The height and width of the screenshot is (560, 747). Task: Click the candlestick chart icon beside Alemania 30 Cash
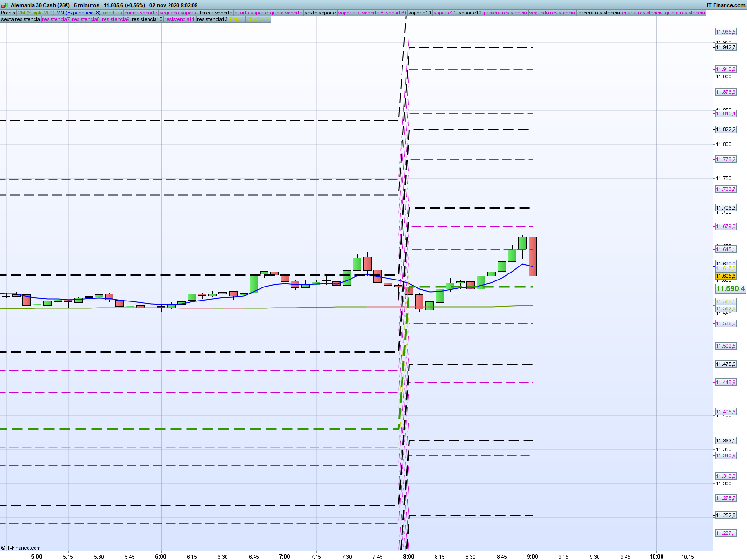click(x=5, y=5)
